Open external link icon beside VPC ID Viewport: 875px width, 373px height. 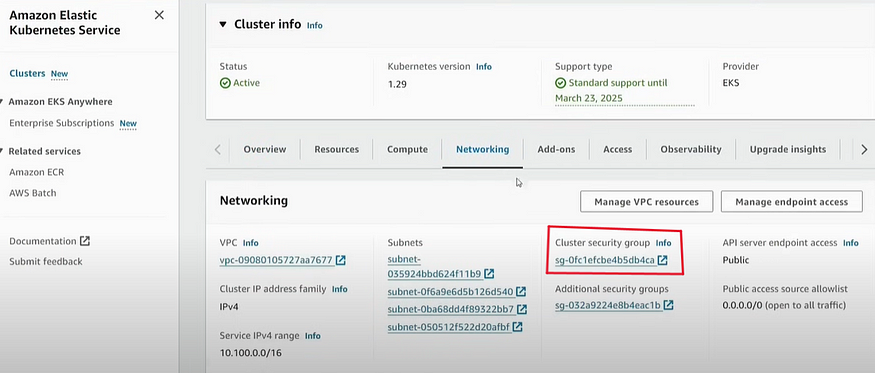(x=341, y=260)
